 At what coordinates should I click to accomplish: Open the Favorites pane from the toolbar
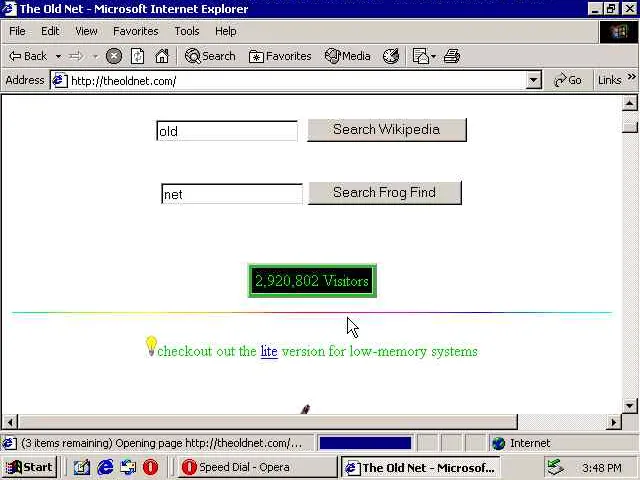[x=280, y=56]
